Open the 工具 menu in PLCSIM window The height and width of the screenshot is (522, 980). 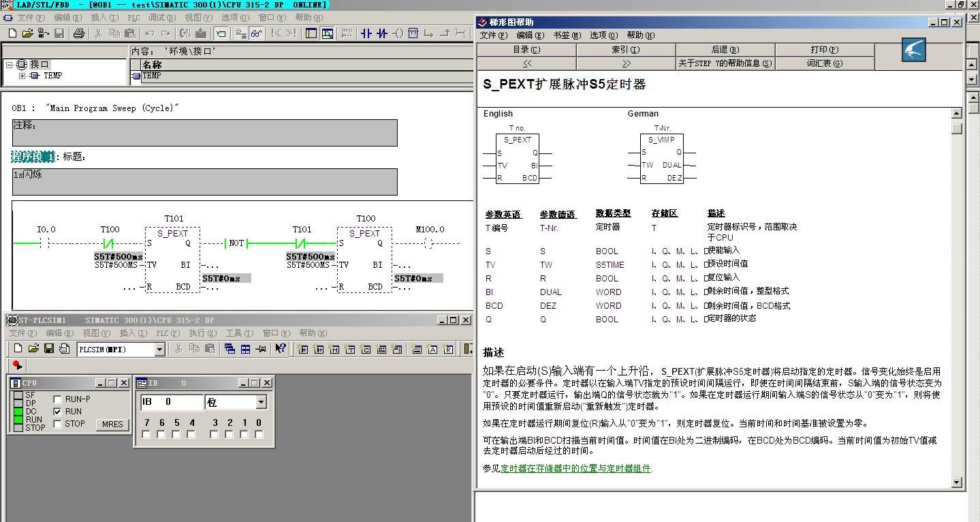(239, 333)
